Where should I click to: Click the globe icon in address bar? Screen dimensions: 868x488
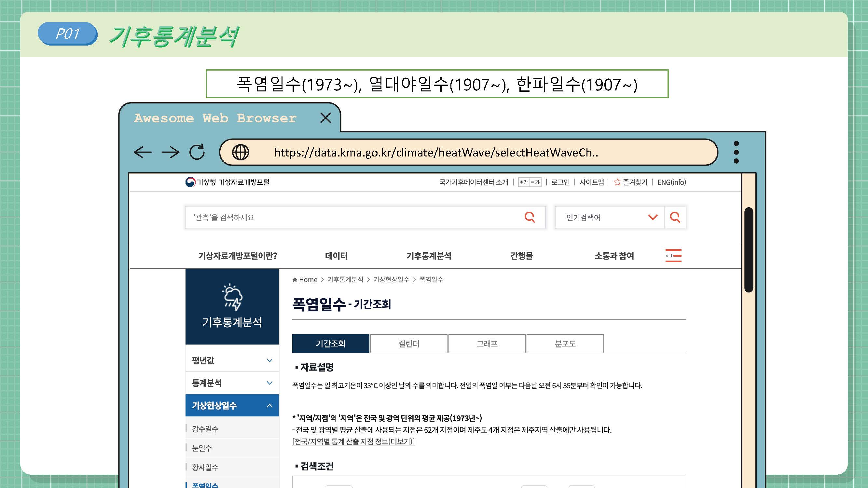(x=241, y=152)
